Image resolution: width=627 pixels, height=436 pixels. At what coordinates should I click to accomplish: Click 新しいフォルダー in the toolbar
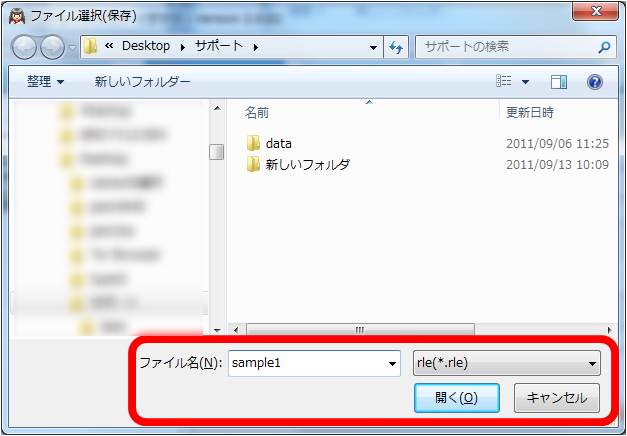pos(142,82)
